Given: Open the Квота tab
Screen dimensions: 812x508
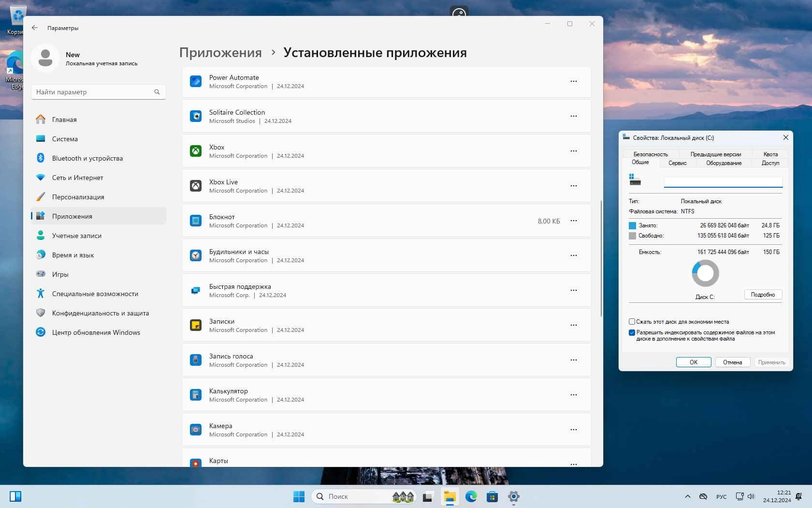Looking at the screenshot, I should click(771, 154).
